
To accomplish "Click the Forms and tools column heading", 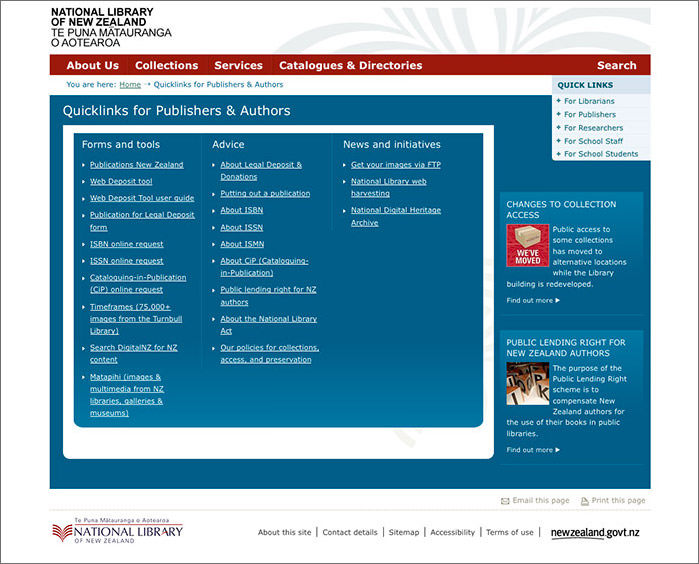I will [121, 144].
